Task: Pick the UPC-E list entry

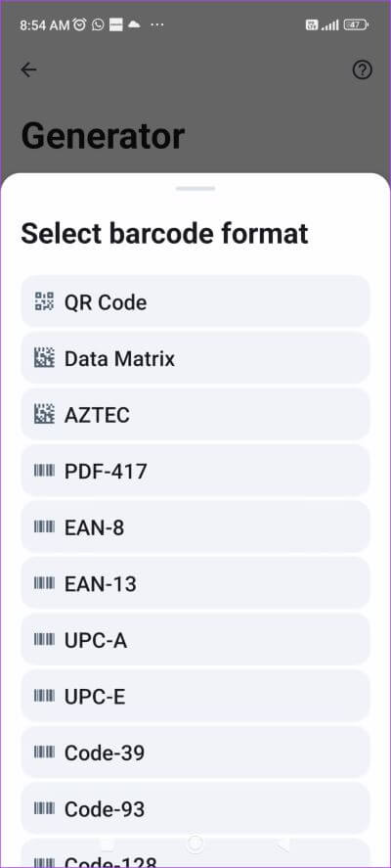Action: tap(195, 696)
